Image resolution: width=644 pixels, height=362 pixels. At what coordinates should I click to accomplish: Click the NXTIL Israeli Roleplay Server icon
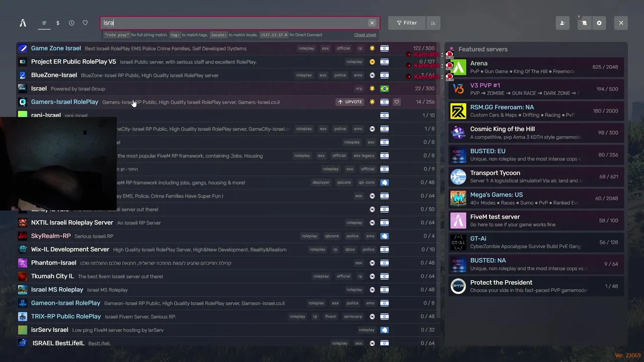23,222
